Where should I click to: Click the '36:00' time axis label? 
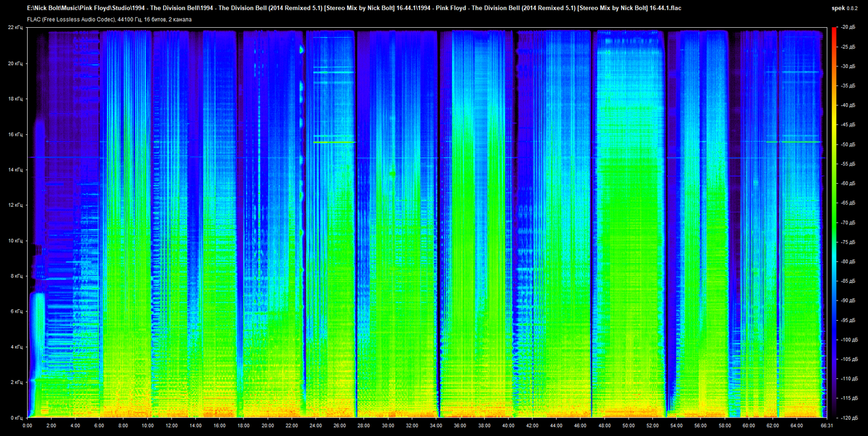point(459,427)
